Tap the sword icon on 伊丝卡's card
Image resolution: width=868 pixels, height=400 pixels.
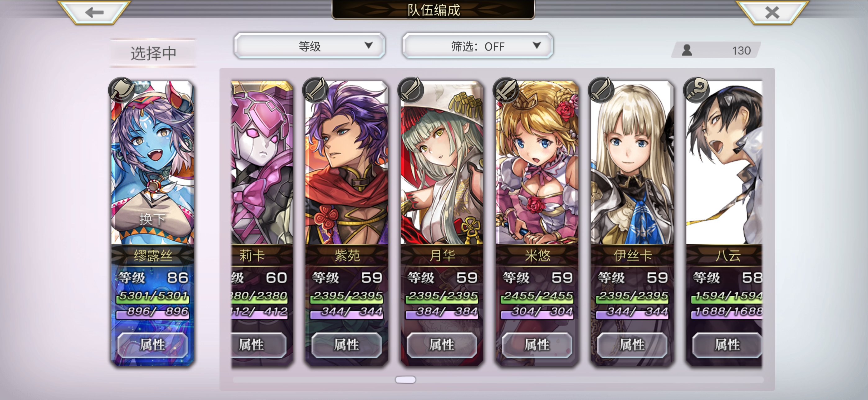(x=601, y=90)
